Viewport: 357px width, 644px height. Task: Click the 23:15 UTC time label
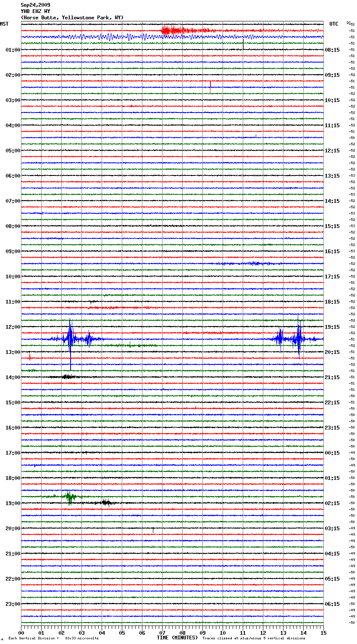[x=332, y=428]
